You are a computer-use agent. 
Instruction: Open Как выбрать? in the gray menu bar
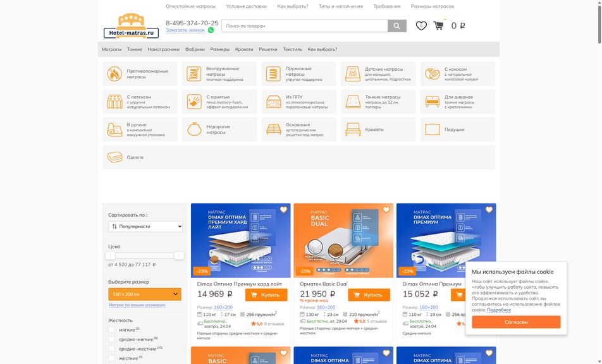tap(322, 49)
